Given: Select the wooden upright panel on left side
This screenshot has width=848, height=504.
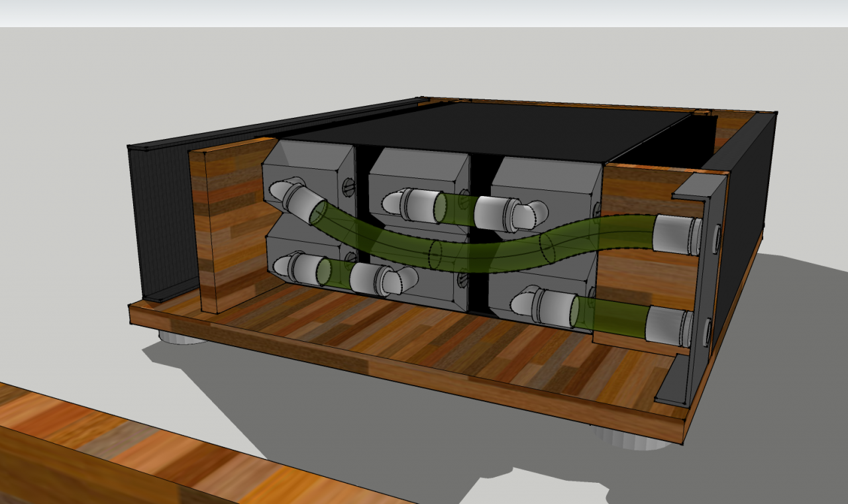Looking at the screenshot, I should (232, 225).
